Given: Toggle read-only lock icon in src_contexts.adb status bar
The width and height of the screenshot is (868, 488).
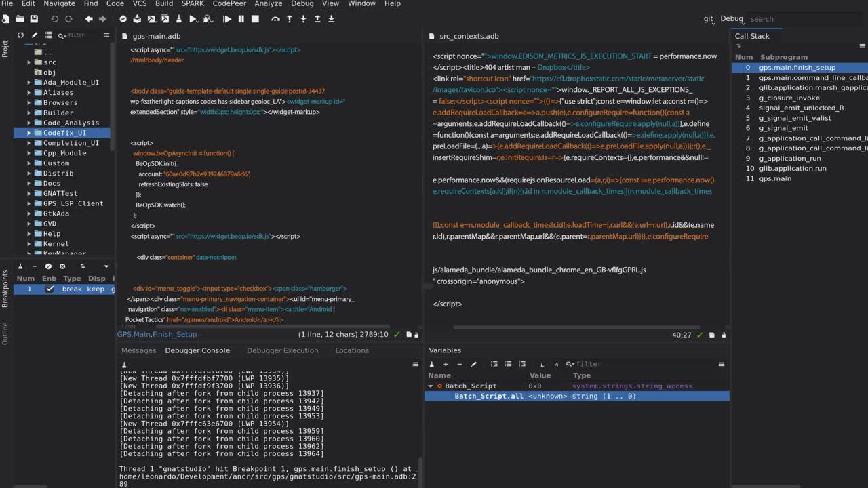Looking at the screenshot, I should click(x=724, y=335).
